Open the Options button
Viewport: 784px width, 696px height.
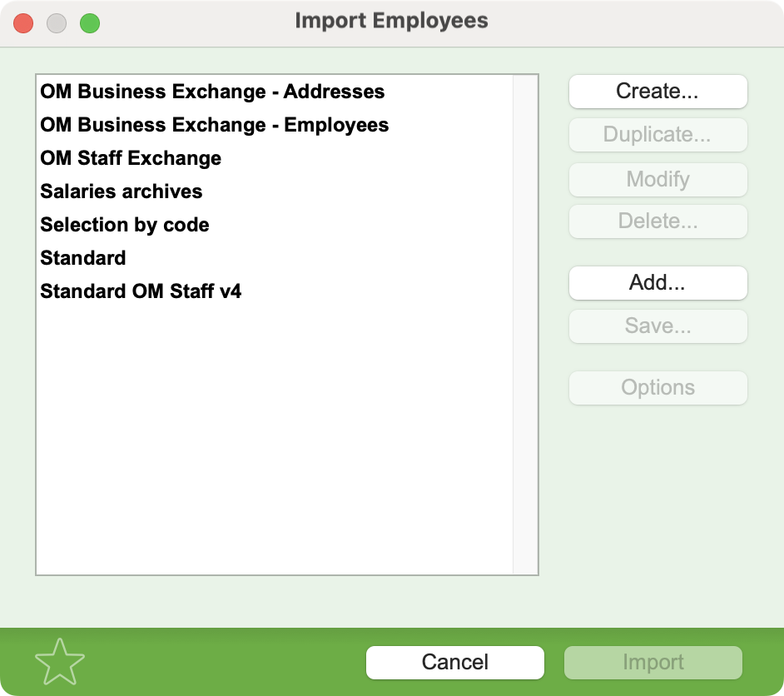tap(658, 387)
